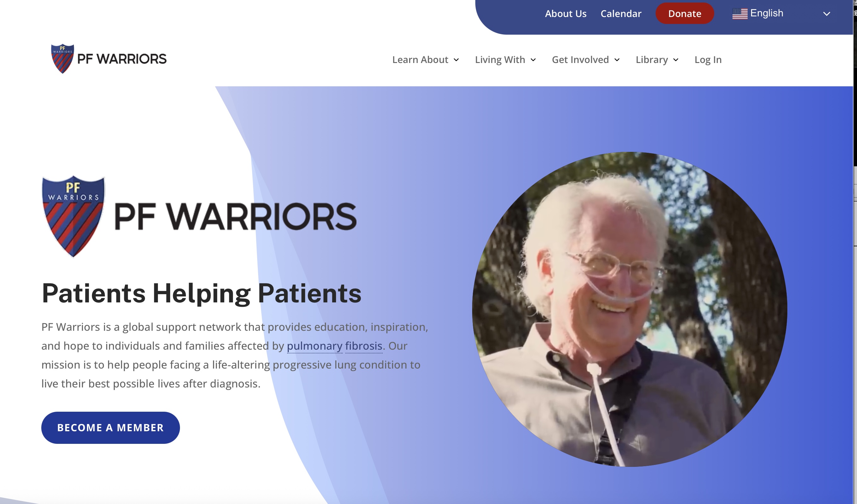857x504 pixels.
Task: Click the chevron next to Living With
Action: pos(533,60)
